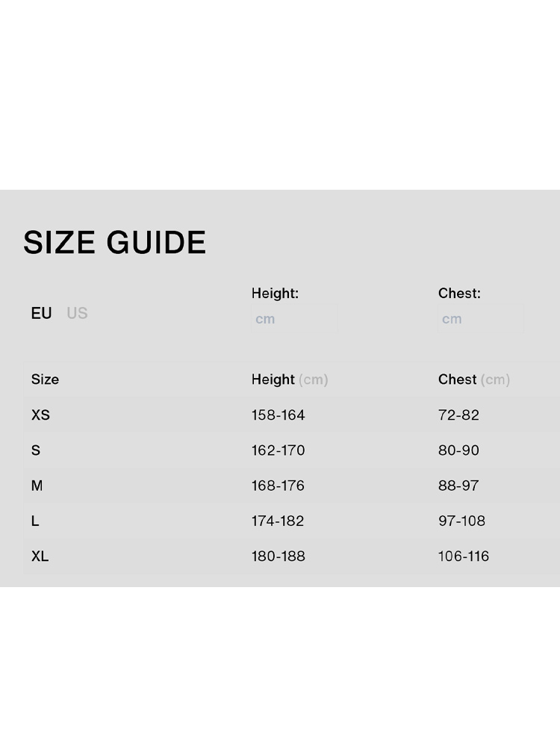This screenshot has width=560, height=747.
Task: Pick the L size row label
Action: pyautogui.click(x=35, y=521)
